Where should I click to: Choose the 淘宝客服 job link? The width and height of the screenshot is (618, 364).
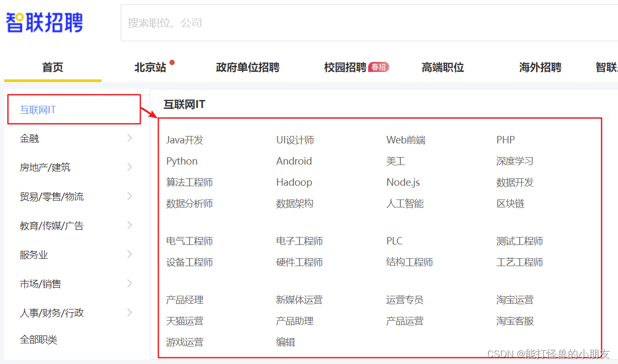[515, 321]
